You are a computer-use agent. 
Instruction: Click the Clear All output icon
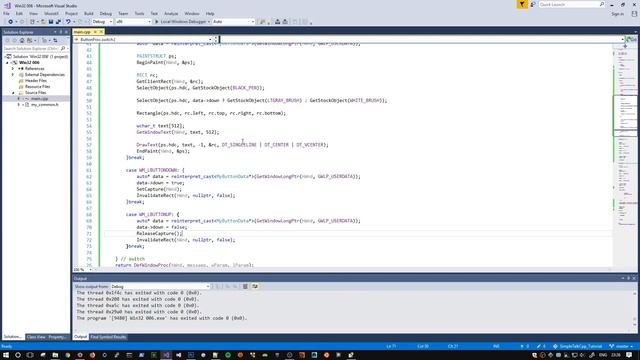[245, 287]
